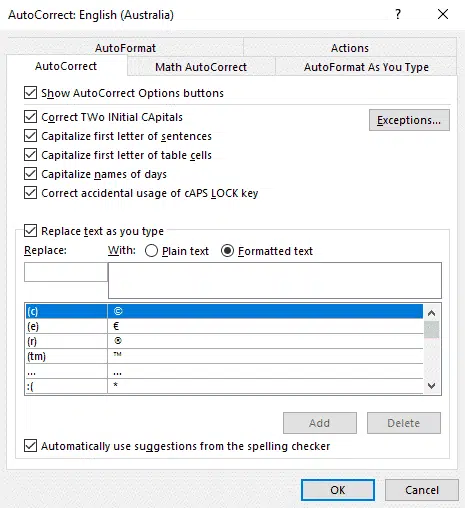Select the (e) euro symbol entry
Viewport: 465px width, 508px height.
pyautogui.click(x=224, y=326)
